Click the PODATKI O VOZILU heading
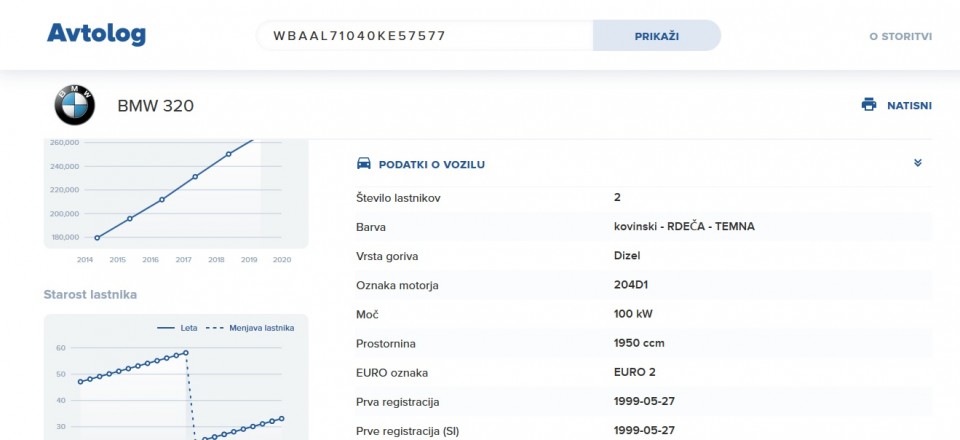Screen dimensions: 960x440 [x=432, y=165]
